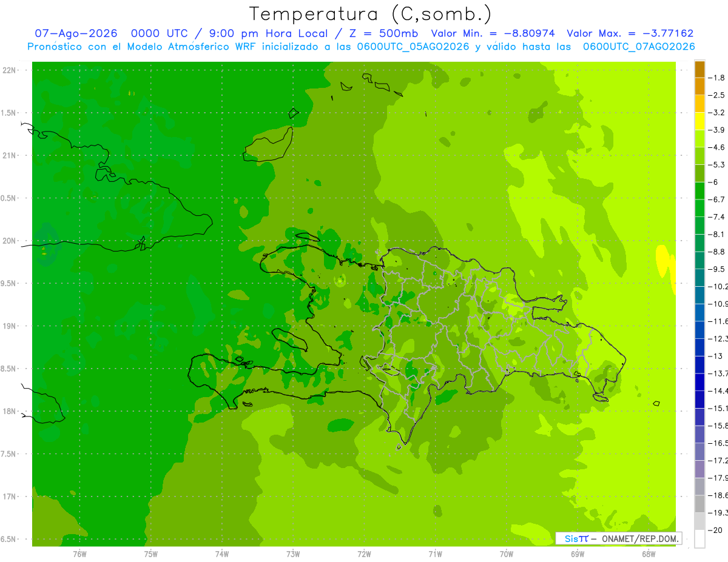The height and width of the screenshot is (562, 728).
Task: Click the "-3.9" colorbar value
Action: [x=717, y=130]
